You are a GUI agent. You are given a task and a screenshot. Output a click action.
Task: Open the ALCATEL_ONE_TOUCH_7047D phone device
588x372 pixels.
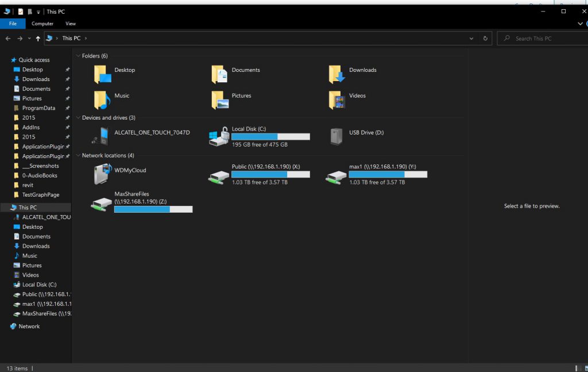[x=102, y=136]
